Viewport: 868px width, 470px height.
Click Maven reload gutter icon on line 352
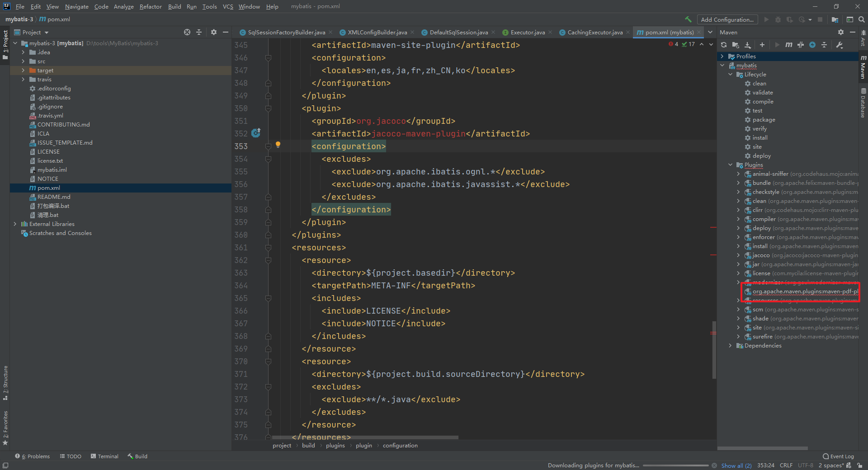[x=256, y=133]
